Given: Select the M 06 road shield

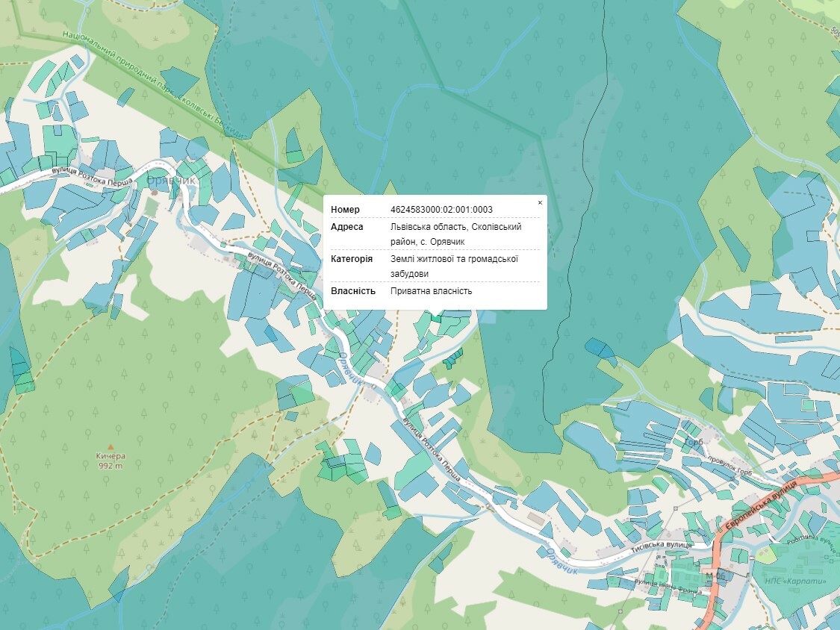Looking at the screenshot, I should [x=715, y=576].
